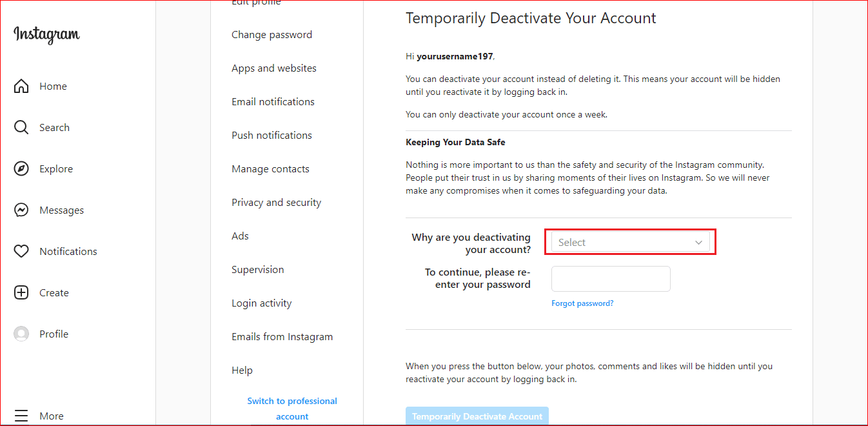Open Change password settings
Screen dimensions: 868x426
[271, 35]
